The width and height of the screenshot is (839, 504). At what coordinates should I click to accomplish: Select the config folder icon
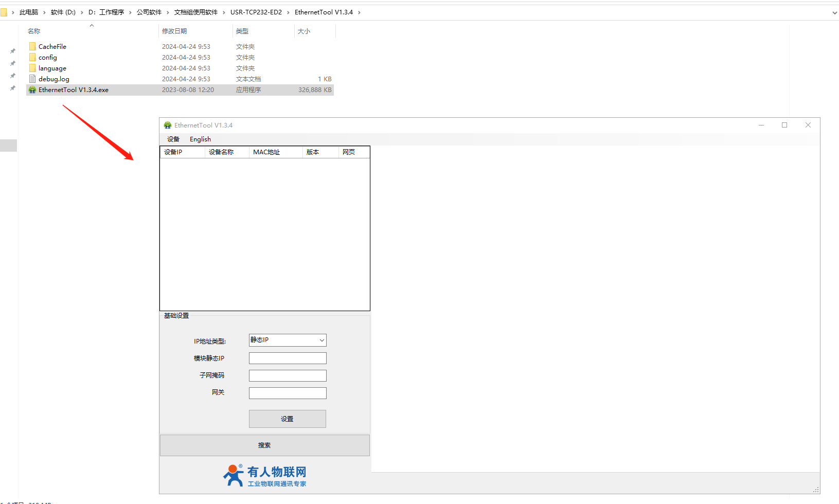coord(32,57)
